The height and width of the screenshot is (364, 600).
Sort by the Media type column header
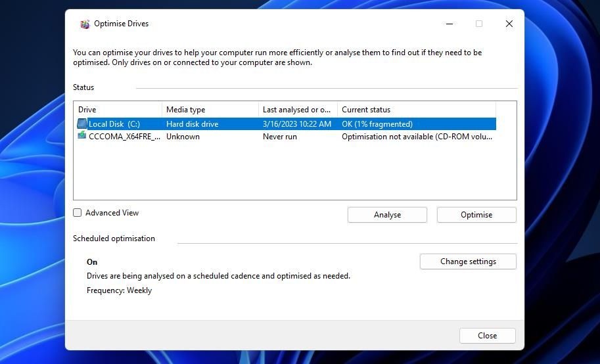point(210,110)
